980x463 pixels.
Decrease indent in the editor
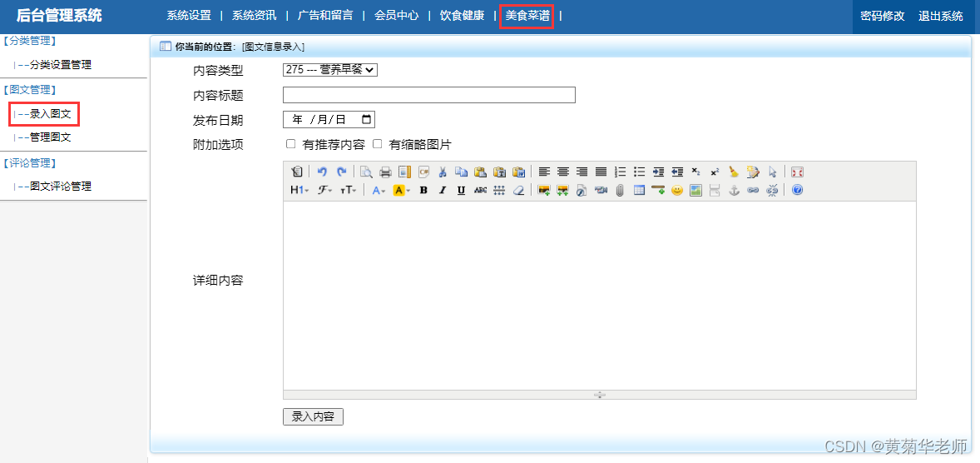(x=677, y=172)
